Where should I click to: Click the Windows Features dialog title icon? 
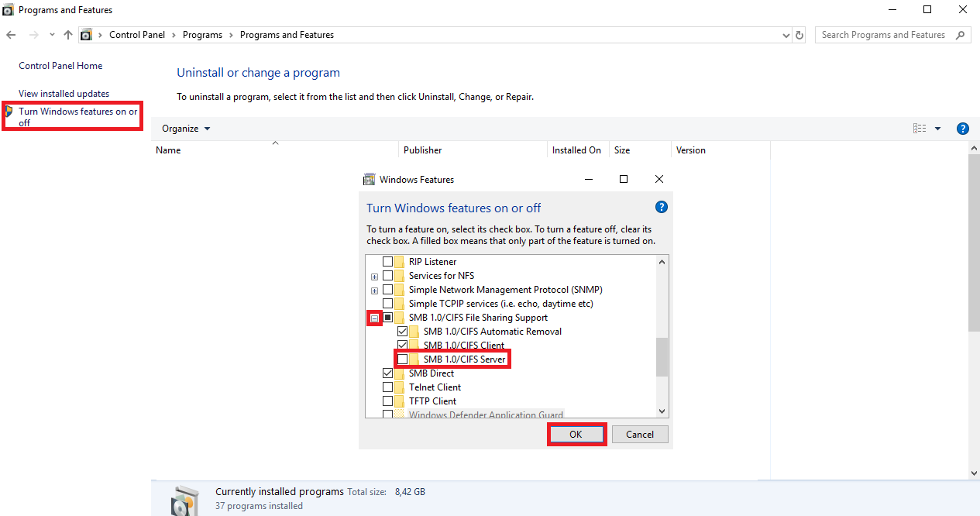pos(369,179)
